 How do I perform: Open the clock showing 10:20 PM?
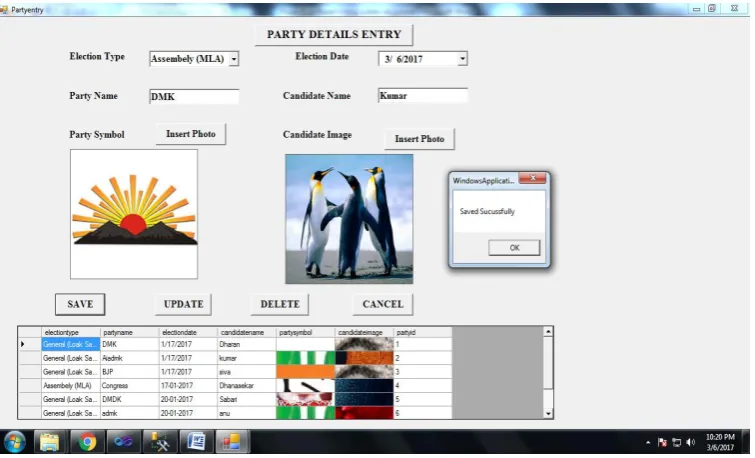pyautogui.click(x=720, y=442)
